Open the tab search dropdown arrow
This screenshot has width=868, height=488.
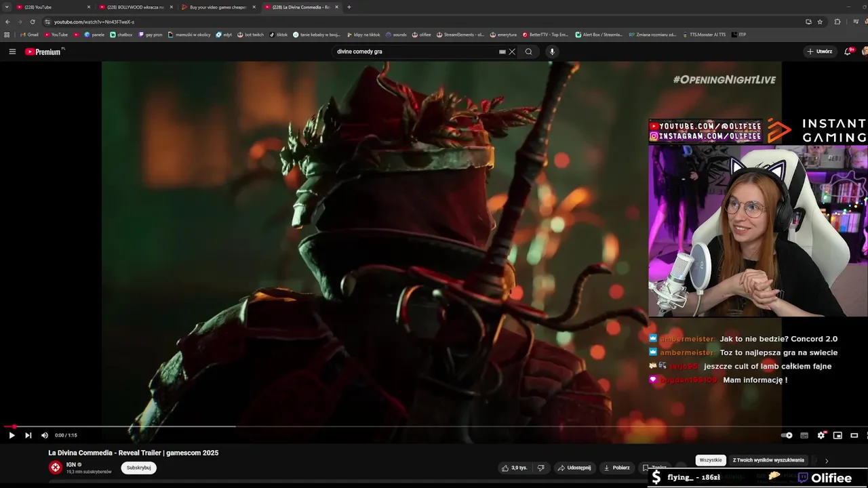click(x=7, y=7)
